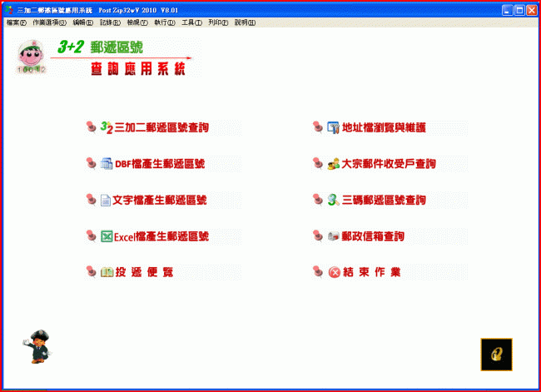Click the mailbox icon beside 郵政信箱查詢
The image size is (541, 392).
click(x=334, y=236)
